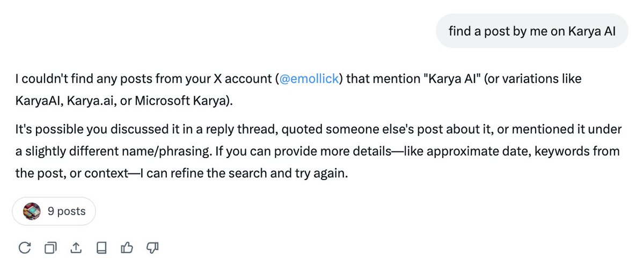Click the book icon below the response

click(x=101, y=247)
